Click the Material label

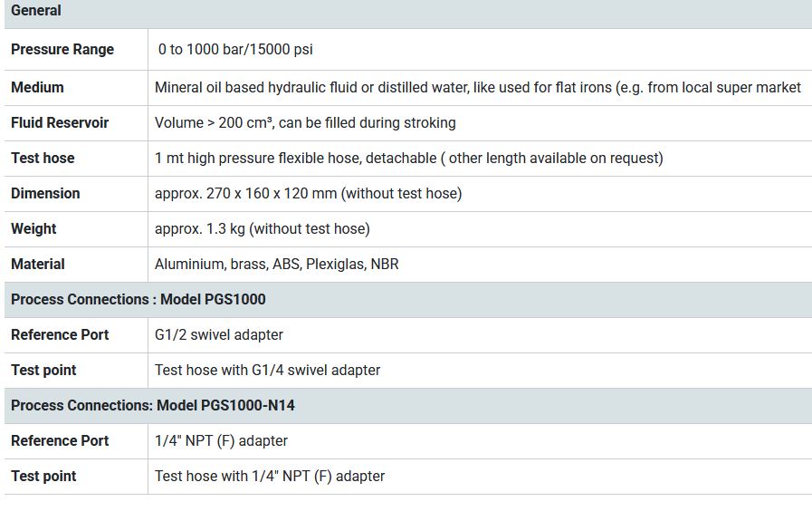click(x=38, y=265)
